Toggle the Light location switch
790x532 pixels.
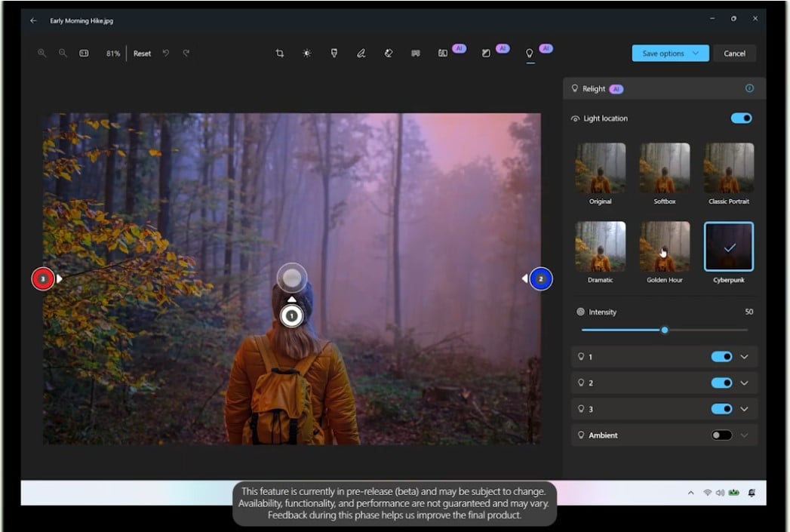(741, 118)
